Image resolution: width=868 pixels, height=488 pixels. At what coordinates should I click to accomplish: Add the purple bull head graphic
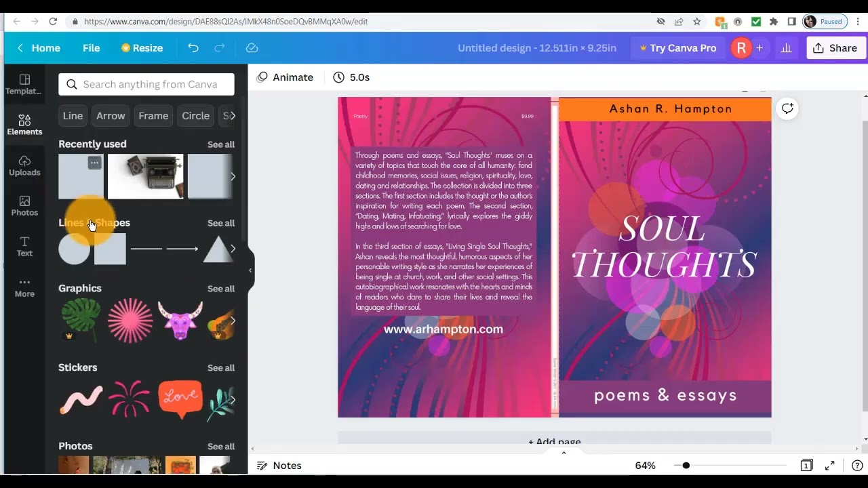(180, 320)
